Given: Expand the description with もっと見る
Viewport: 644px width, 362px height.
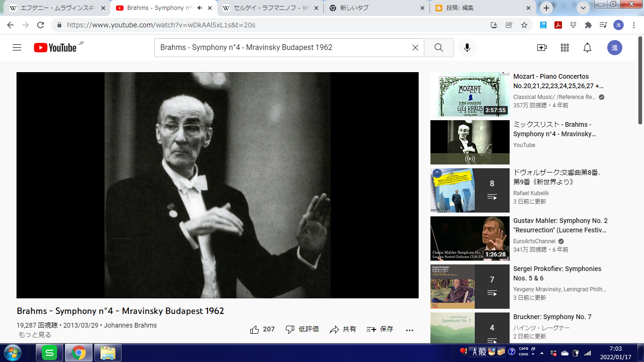Looking at the screenshot, I should [x=35, y=335].
